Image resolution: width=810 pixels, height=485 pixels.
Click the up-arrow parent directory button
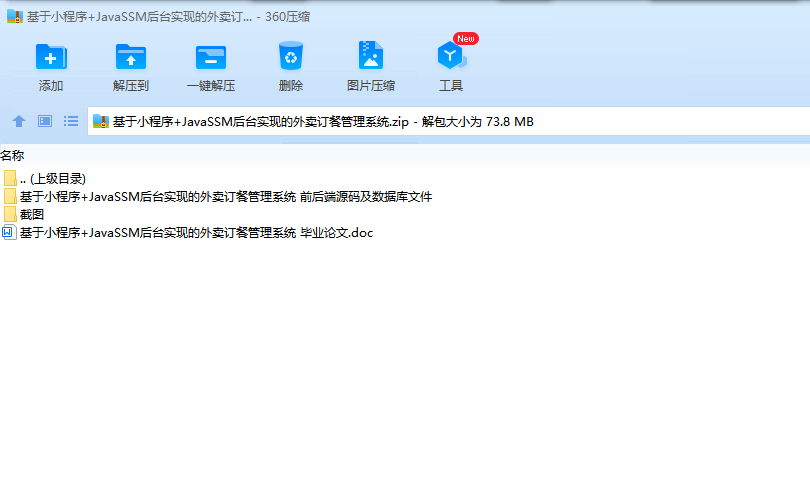(19, 121)
